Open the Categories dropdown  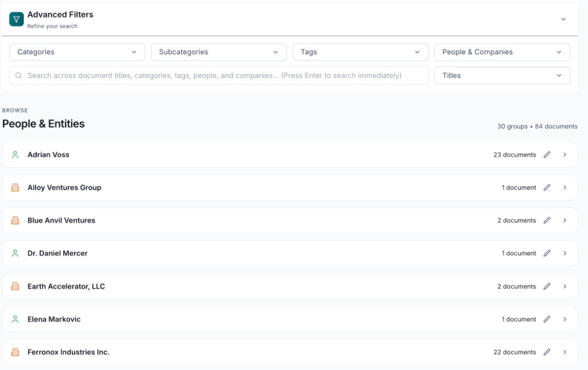pyautogui.click(x=77, y=52)
